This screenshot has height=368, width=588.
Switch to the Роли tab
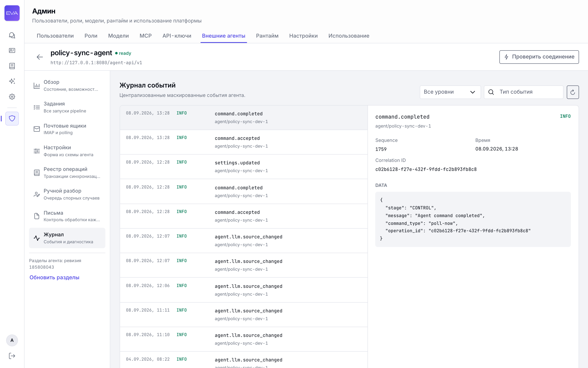point(91,36)
